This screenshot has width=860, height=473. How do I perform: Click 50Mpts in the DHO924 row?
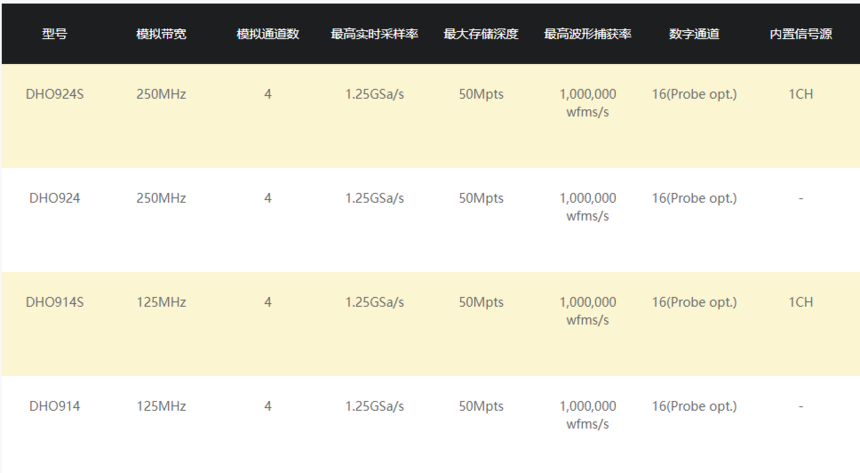pos(481,198)
